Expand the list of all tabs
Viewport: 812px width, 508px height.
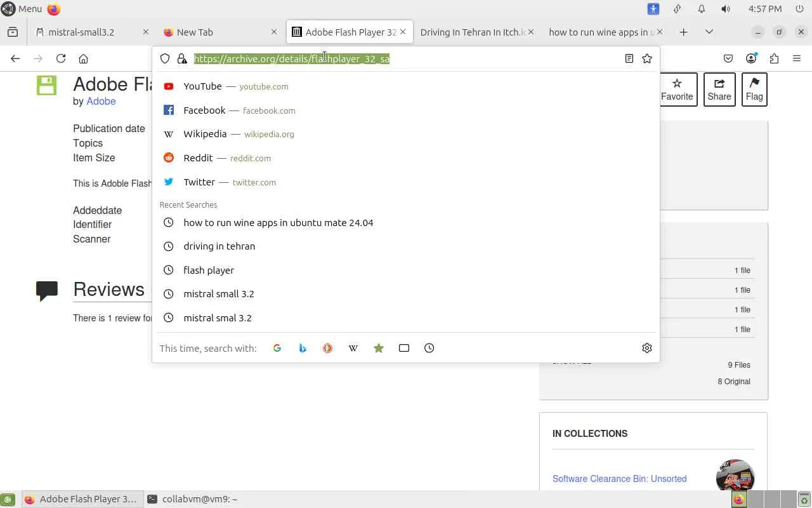709,32
